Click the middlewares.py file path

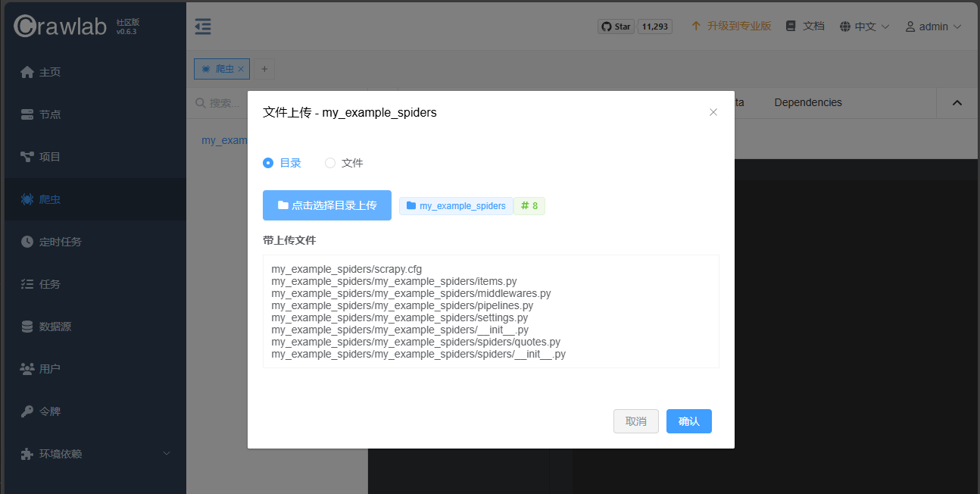coord(411,293)
